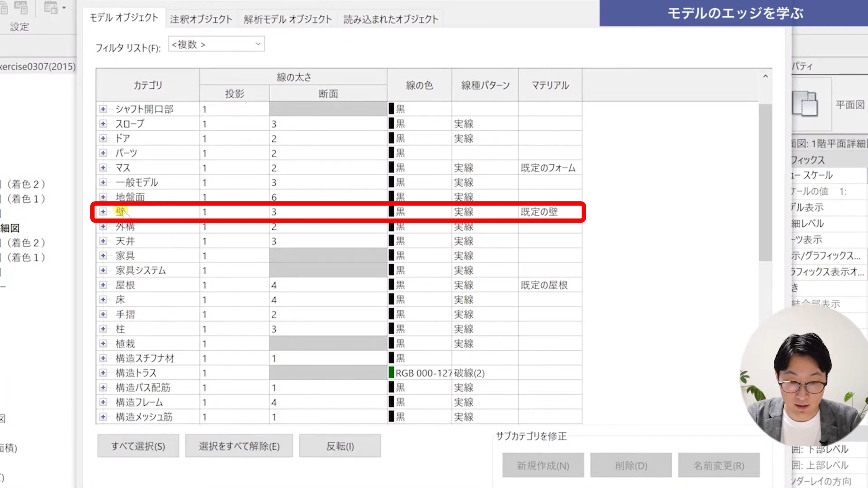
Task: Open 読み込まれたオブジェクト tab
Action: coord(391,19)
